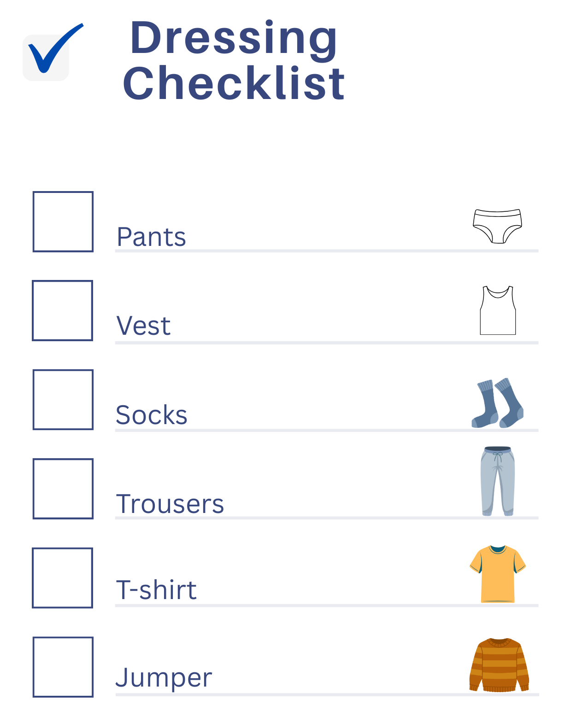565x728 pixels.
Task: Click the Dressing Checklist title
Action: (234, 60)
